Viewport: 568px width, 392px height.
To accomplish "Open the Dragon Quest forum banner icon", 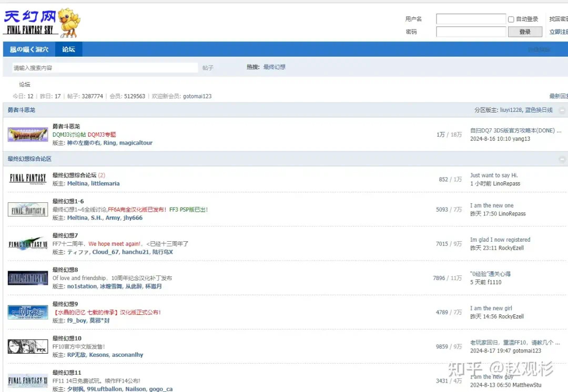I will click(28, 135).
